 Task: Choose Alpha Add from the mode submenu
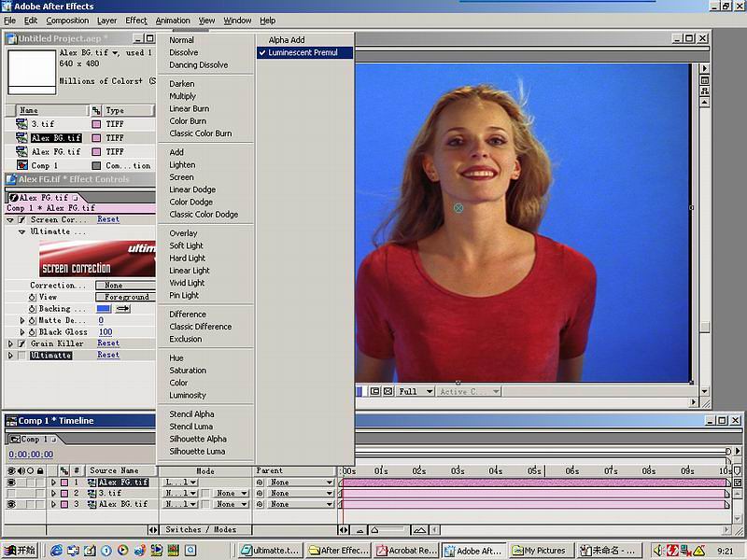point(287,40)
